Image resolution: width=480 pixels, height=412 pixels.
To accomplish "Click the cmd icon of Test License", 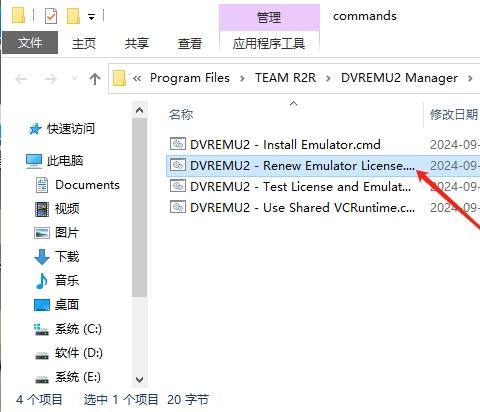I will click(x=178, y=186).
